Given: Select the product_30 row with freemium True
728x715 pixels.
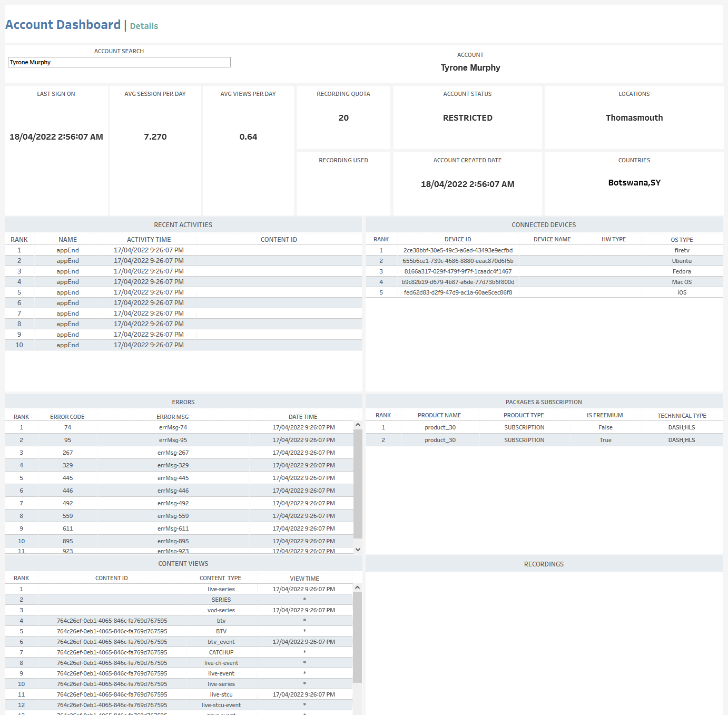Looking at the screenshot, I should (440, 440).
